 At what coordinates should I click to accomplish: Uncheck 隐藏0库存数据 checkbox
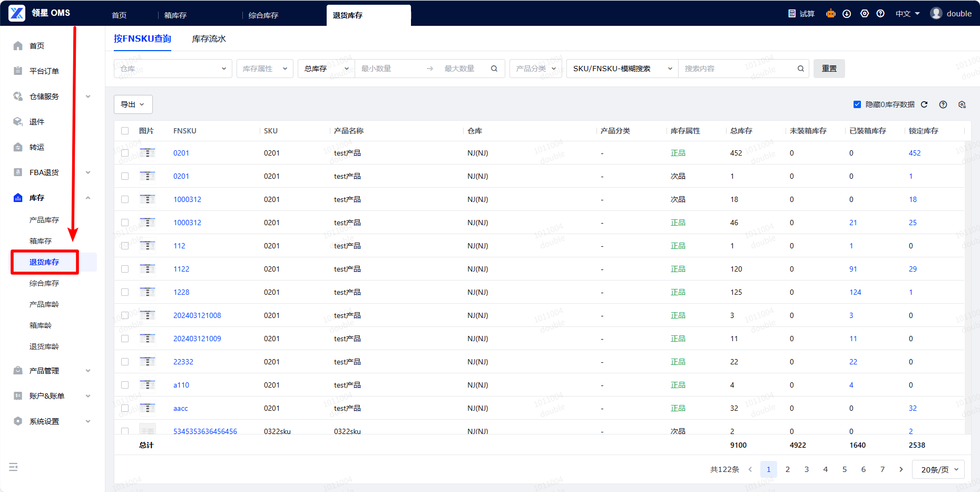click(857, 104)
